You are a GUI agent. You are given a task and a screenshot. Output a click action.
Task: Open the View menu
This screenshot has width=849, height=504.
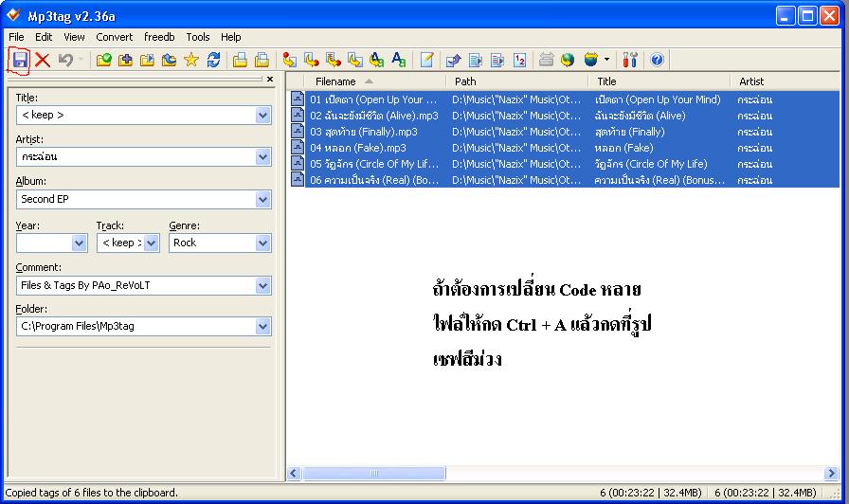74,37
